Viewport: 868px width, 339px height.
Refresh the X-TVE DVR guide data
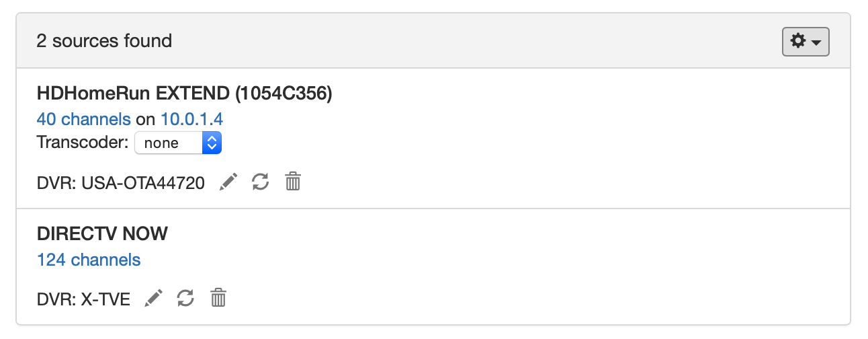(x=185, y=298)
